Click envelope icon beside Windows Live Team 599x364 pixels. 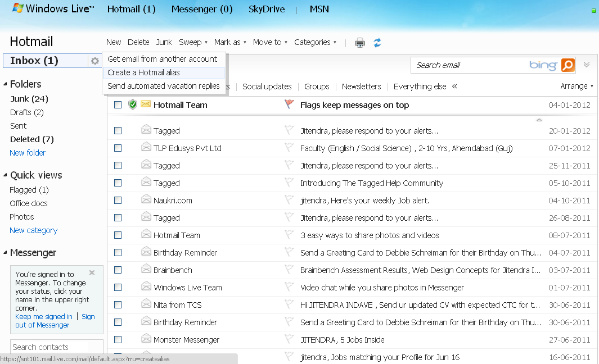[146, 286]
